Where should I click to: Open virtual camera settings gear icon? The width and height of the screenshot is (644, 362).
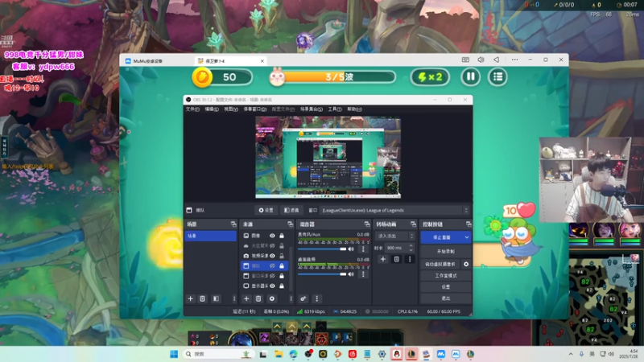[466, 265]
